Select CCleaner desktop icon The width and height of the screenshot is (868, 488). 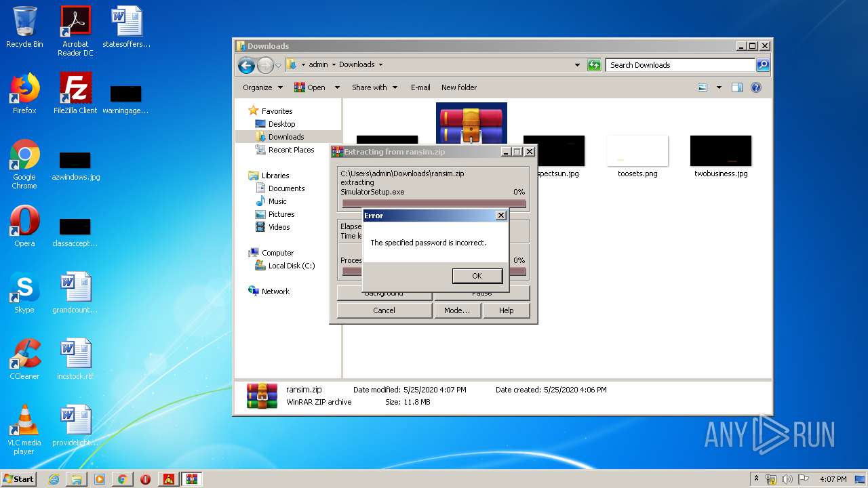(x=24, y=359)
